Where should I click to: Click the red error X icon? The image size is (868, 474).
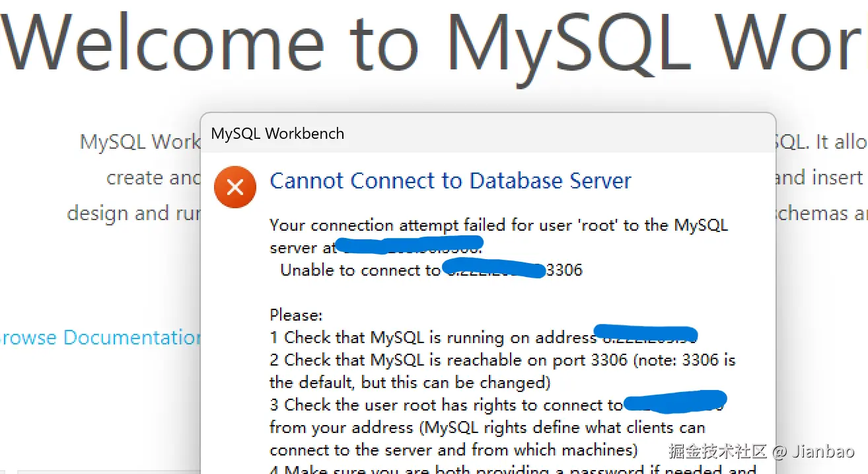[x=234, y=187]
